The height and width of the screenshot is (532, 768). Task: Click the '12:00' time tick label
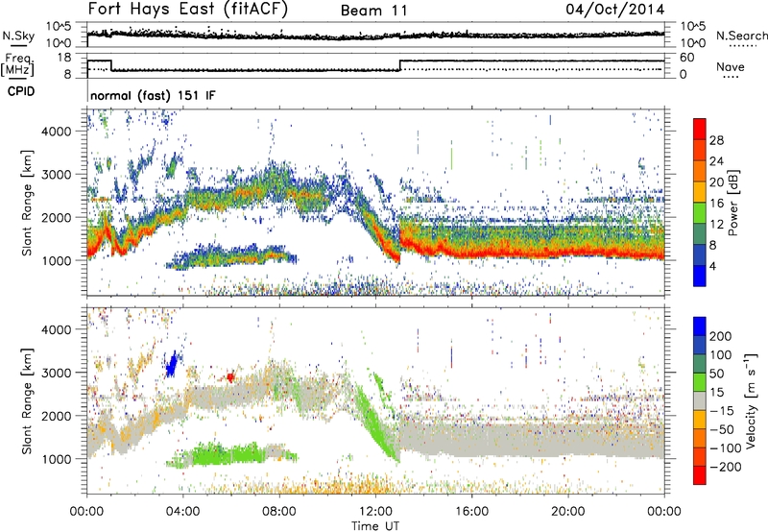click(x=375, y=512)
